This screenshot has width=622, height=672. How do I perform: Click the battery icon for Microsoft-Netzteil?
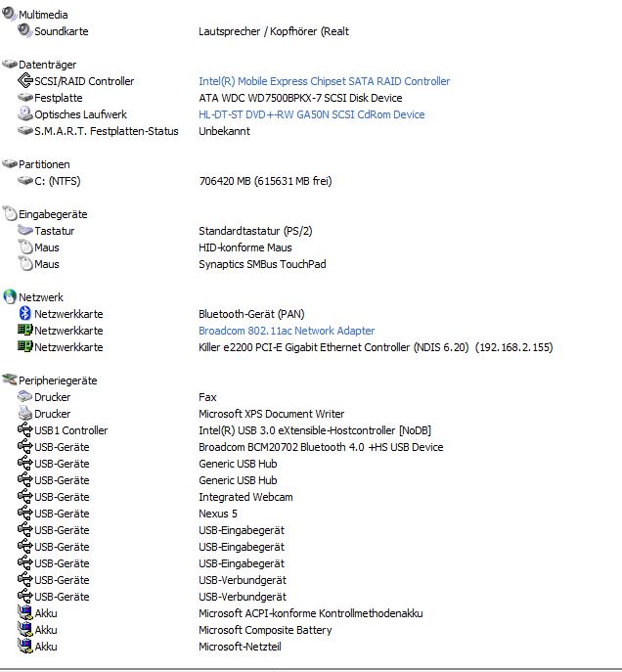coord(25,646)
